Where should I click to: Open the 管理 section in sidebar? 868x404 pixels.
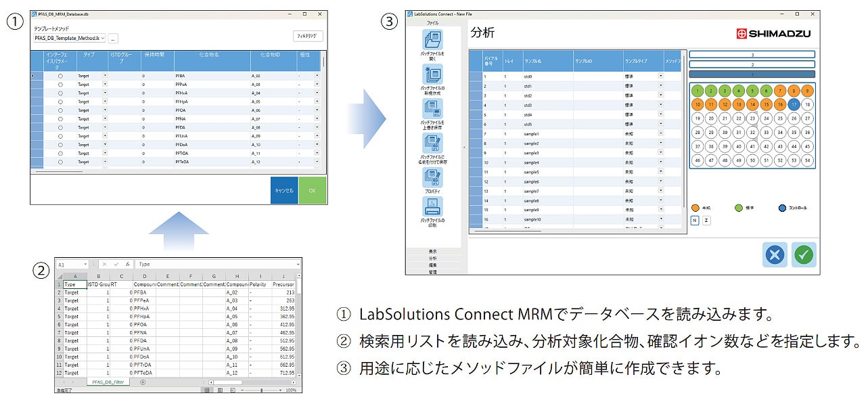point(433,271)
